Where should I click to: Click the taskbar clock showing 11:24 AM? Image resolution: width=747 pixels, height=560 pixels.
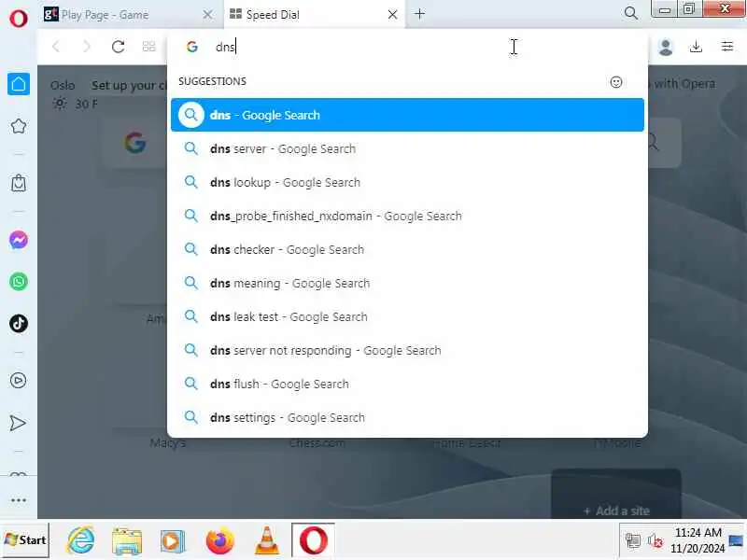(698, 540)
